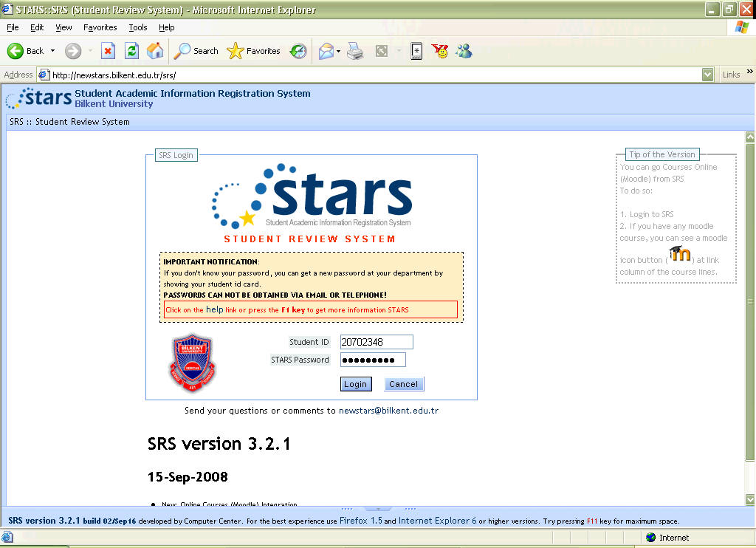Click the IE page icon in status bar

7,537
